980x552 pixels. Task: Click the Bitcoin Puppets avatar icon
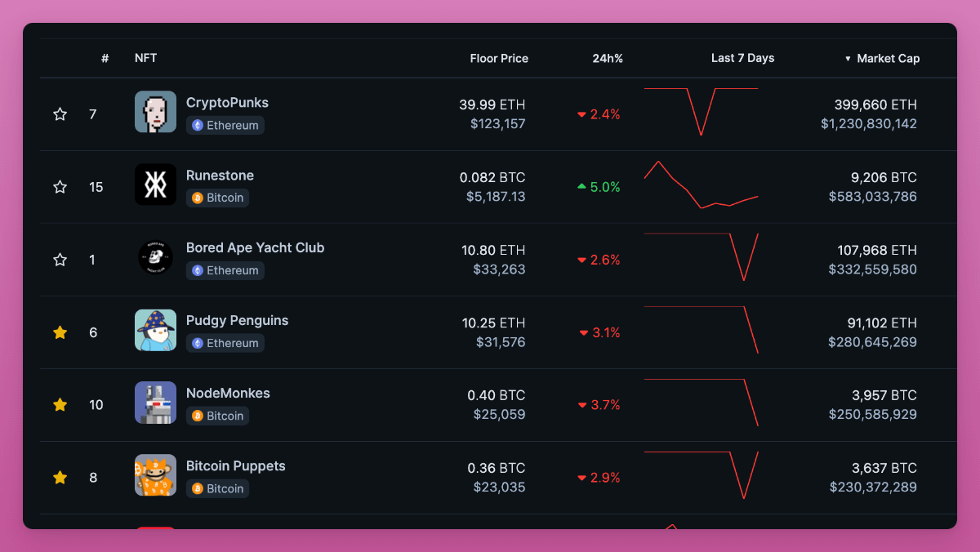tap(155, 475)
